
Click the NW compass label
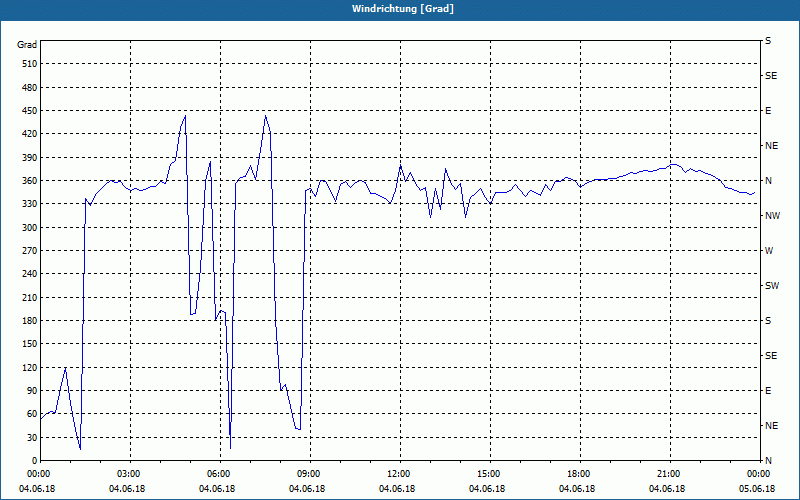(x=772, y=216)
